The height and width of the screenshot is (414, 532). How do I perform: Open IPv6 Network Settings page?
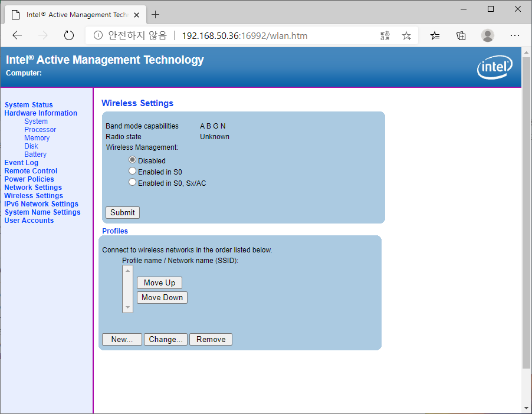pos(41,204)
